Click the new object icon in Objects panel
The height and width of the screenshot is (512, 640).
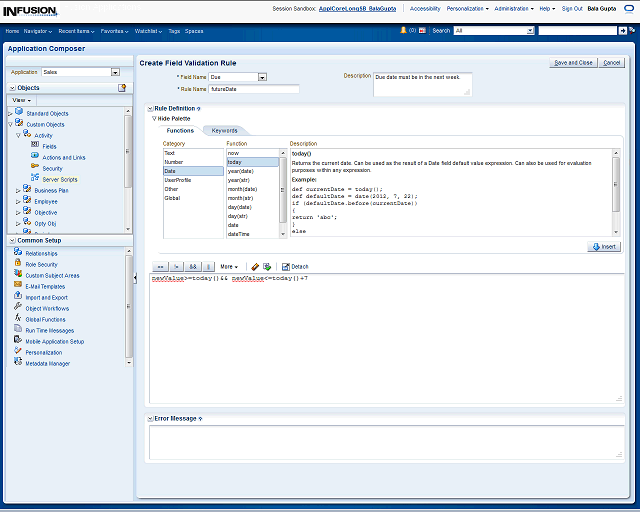[122, 88]
